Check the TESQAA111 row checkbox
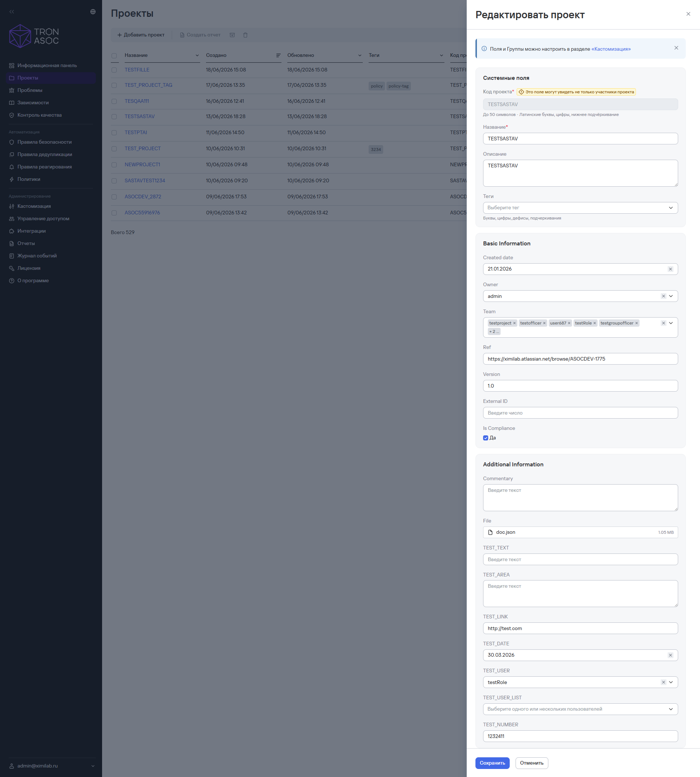This screenshot has width=700, height=777. tap(114, 102)
